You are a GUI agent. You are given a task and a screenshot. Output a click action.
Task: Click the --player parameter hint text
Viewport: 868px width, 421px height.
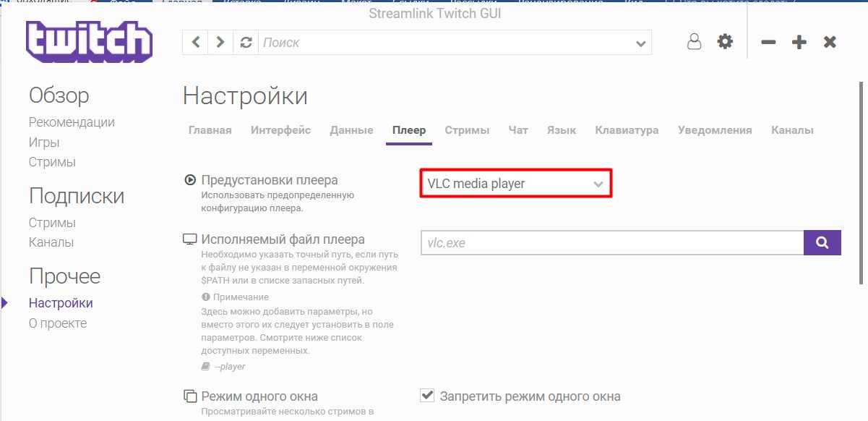(230, 367)
